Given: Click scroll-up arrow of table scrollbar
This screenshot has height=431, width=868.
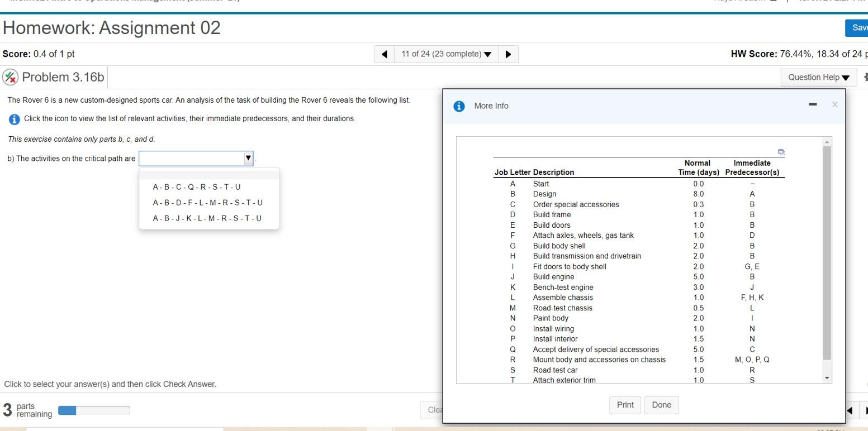Looking at the screenshot, I should pyautogui.click(x=827, y=142).
